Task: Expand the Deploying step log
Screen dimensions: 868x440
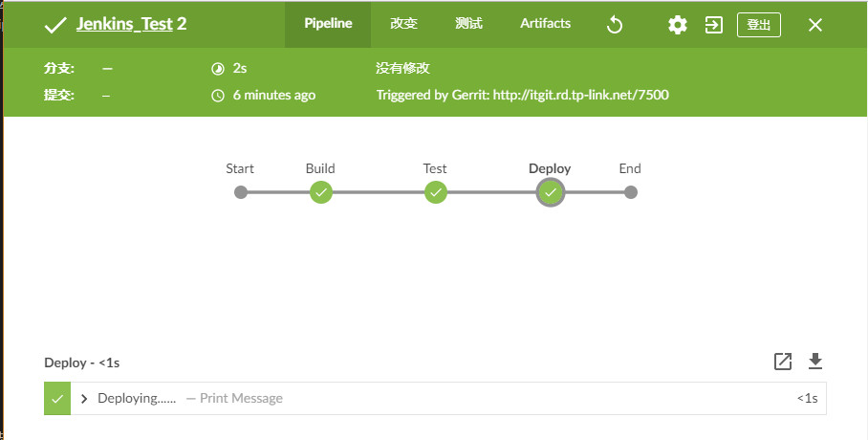Action: [84, 399]
